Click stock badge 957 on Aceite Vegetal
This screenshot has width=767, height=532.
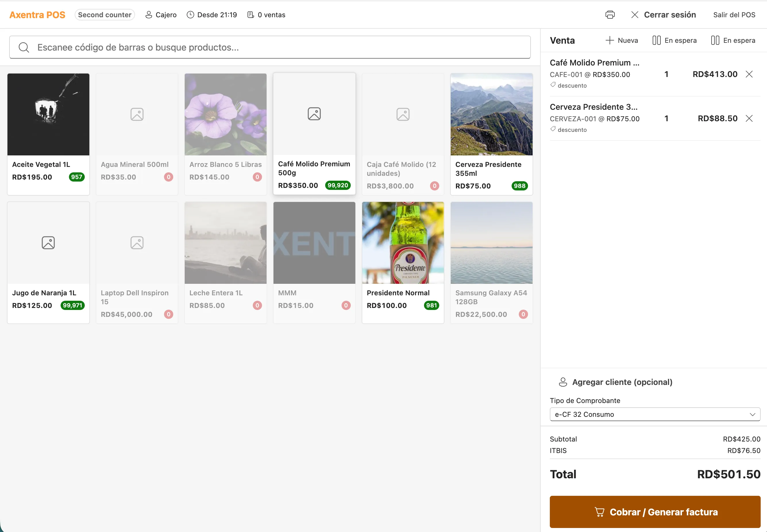pos(77,177)
